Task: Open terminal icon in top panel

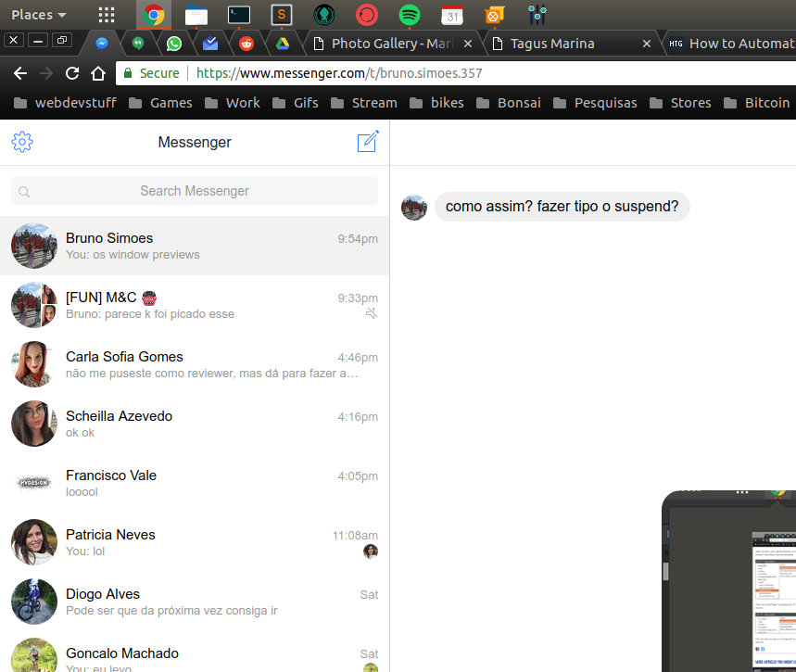Action: click(238, 15)
